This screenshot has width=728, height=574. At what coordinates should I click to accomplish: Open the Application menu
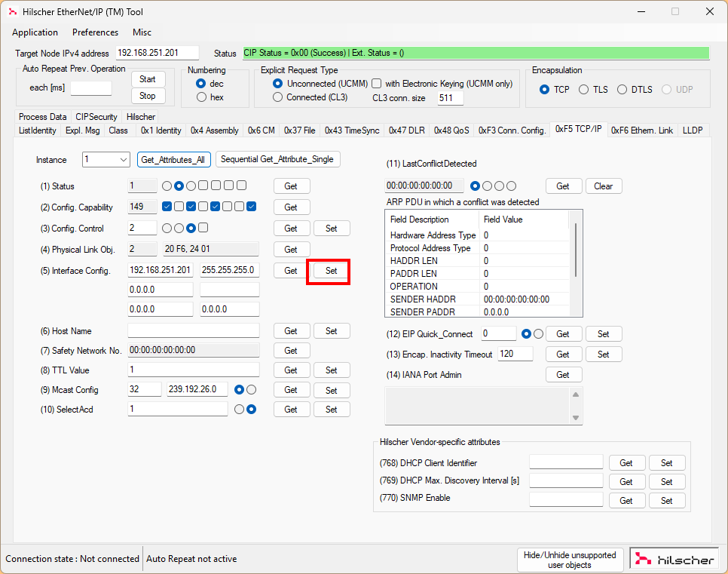click(x=35, y=32)
